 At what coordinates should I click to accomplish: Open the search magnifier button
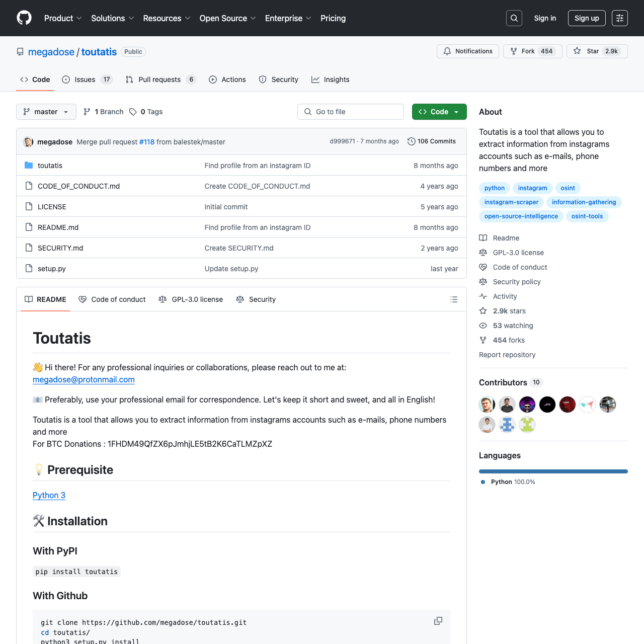[514, 18]
